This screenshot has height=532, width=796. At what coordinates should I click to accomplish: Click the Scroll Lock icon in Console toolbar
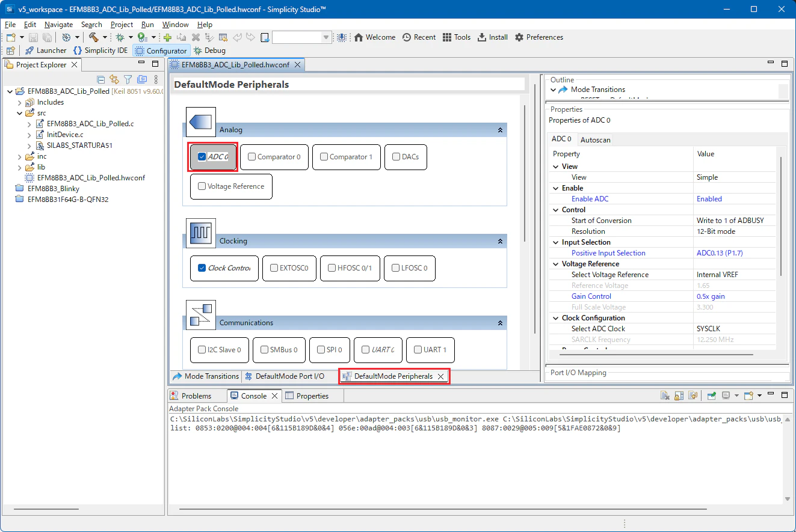679,396
